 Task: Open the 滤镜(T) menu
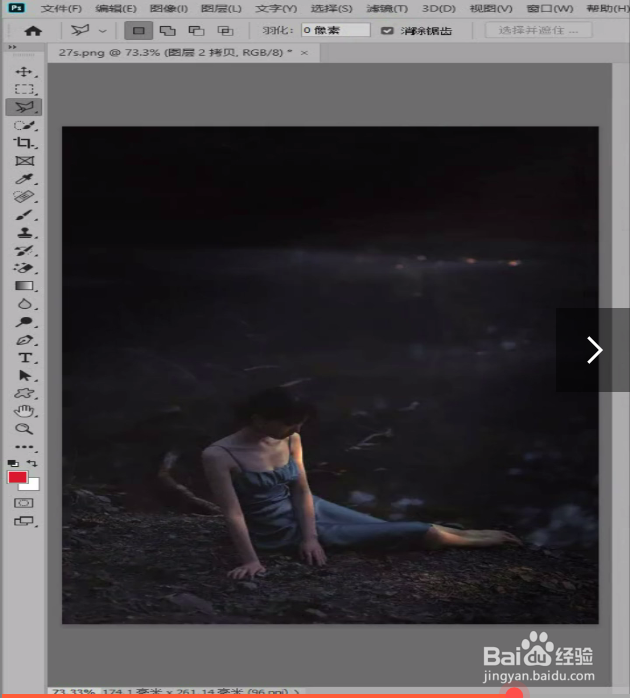[x=387, y=8]
